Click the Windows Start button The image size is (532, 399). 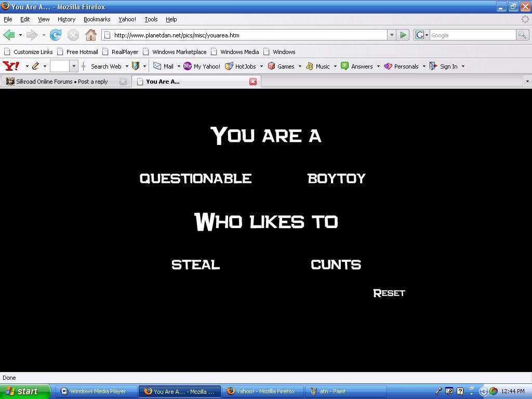[25, 391]
